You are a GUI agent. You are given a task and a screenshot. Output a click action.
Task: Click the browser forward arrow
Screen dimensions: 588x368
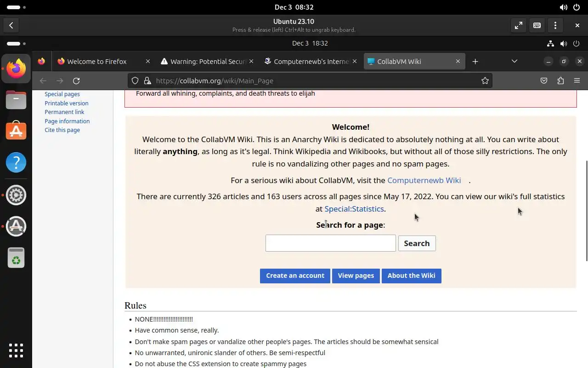pos(60,80)
